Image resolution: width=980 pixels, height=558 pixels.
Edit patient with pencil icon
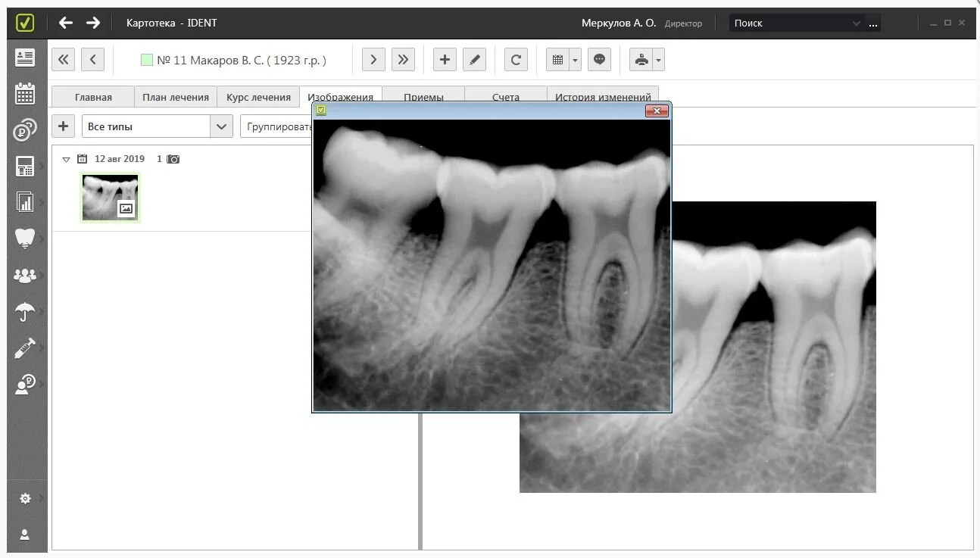(x=474, y=60)
